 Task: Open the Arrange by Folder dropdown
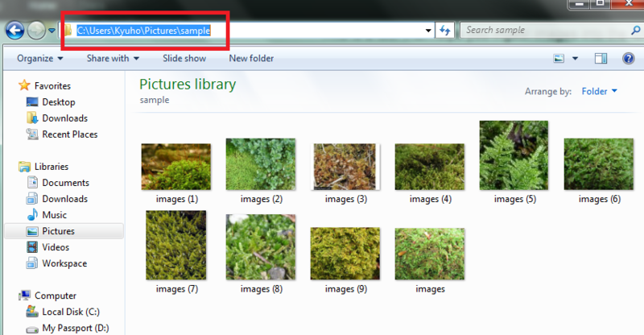click(x=599, y=91)
